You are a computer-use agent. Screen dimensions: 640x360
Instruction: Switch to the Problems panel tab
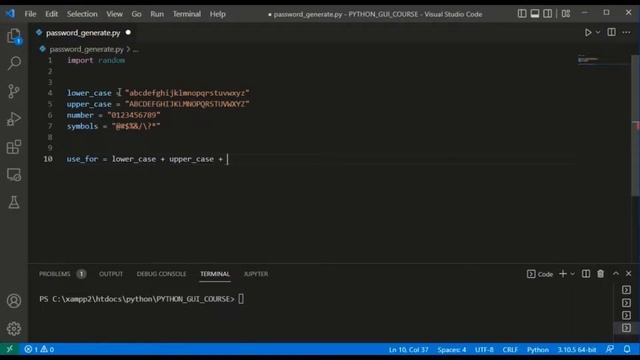pyautogui.click(x=55, y=274)
